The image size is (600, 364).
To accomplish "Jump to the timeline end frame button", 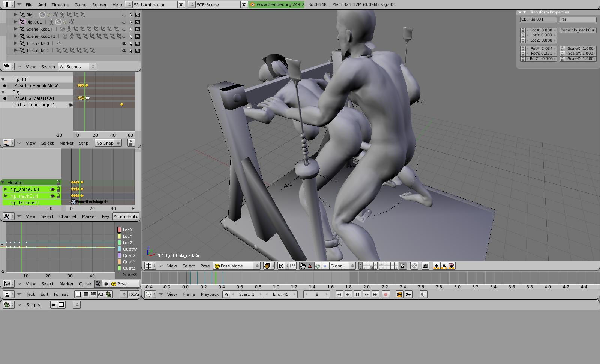I will click(375, 294).
